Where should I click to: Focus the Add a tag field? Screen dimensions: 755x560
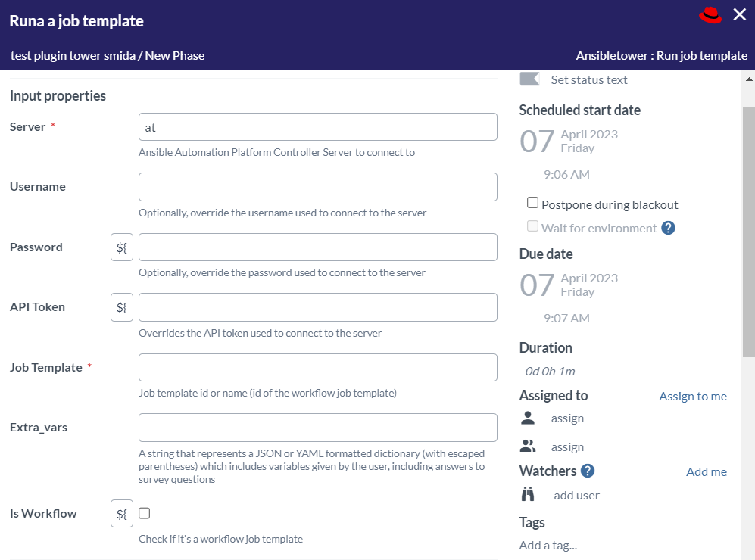coord(548,545)
